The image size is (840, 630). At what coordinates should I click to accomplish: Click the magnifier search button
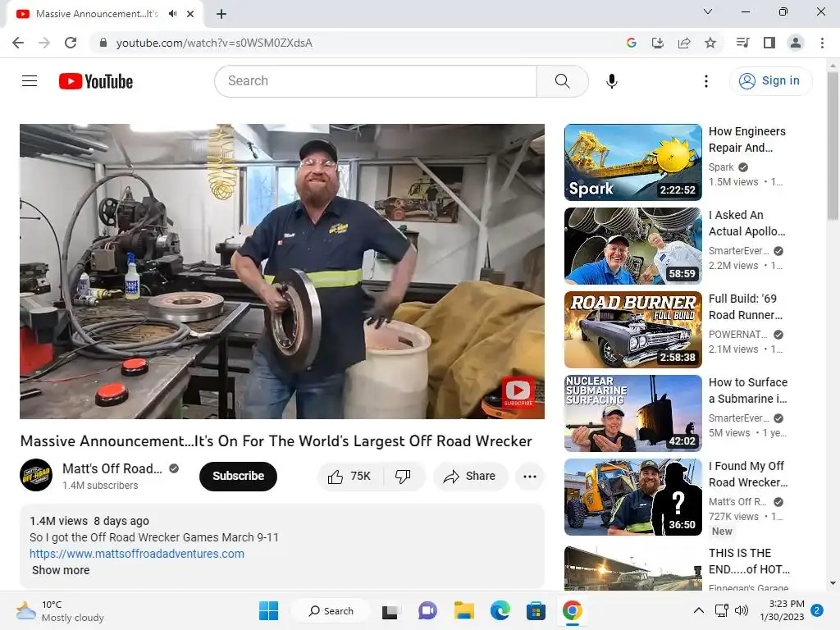pyautogui.click(x=562, y=81)
